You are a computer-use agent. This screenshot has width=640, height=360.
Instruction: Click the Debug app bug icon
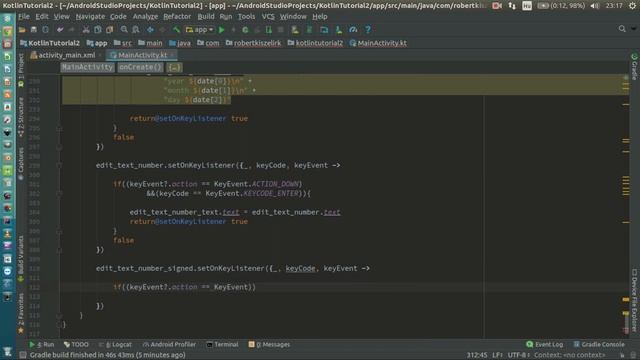coord(245,30)
